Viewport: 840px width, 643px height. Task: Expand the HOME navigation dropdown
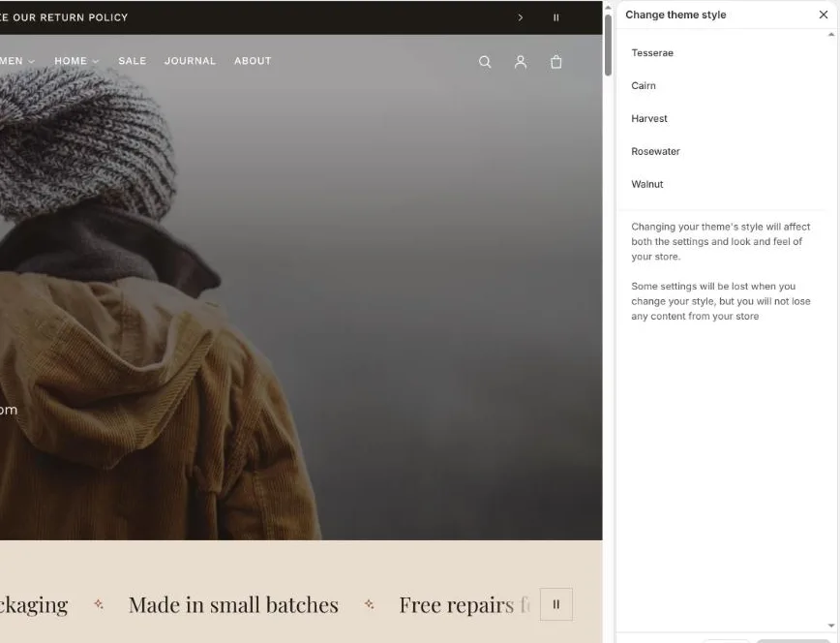pyautogui.click(x=76, y=61)
